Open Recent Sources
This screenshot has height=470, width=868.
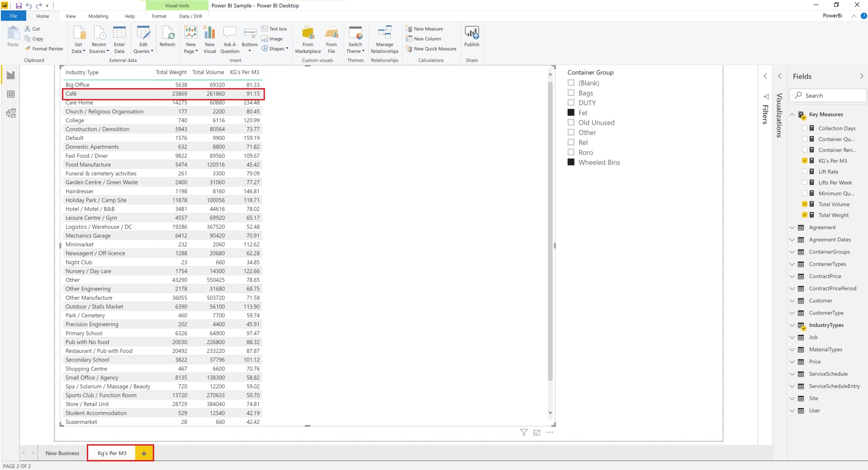click(99, 40)
